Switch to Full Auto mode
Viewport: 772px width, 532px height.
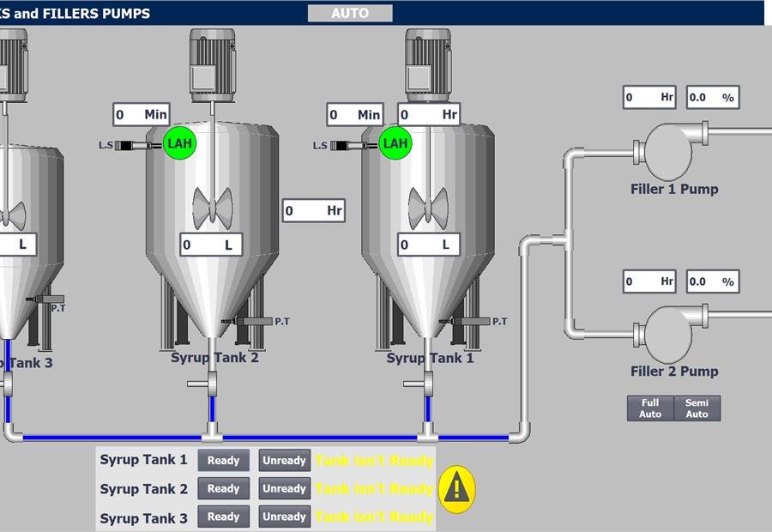(x=650, y=408)
